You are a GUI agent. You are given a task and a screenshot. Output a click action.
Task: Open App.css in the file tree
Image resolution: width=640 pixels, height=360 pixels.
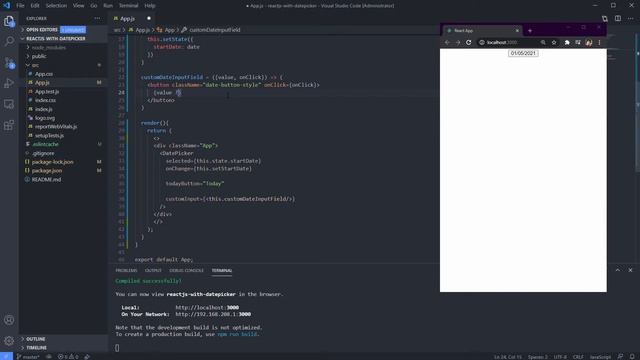pyautogui.click(x=44, y=74)
